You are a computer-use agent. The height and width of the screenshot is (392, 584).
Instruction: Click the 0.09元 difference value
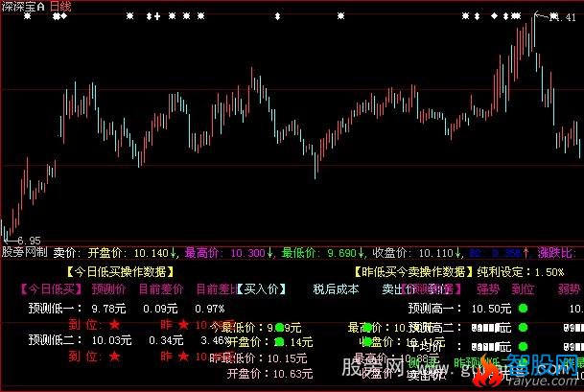160,309
